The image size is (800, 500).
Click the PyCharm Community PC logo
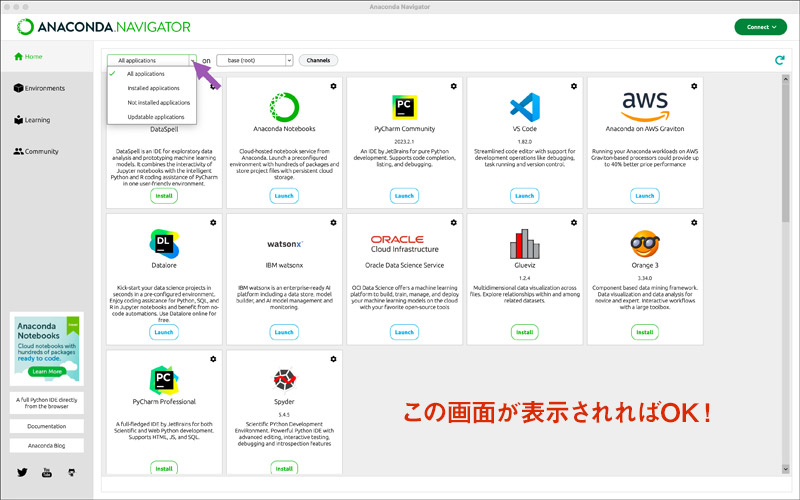coord(404,107)
